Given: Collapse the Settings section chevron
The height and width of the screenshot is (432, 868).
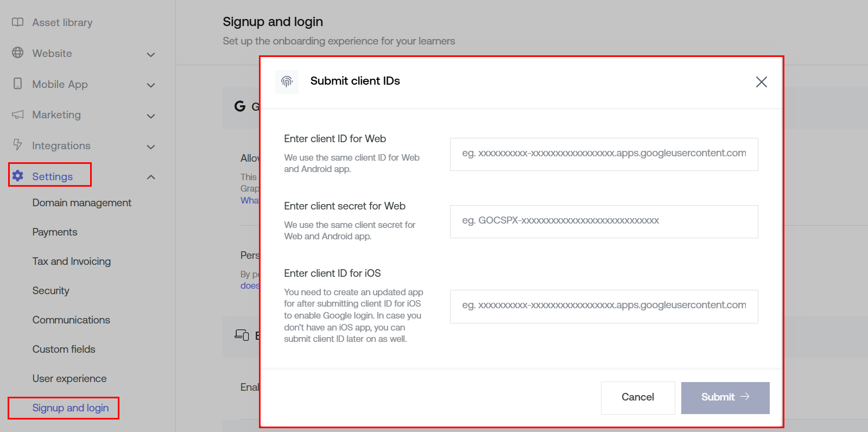Looking at the screenshot, I should [151, 177].
